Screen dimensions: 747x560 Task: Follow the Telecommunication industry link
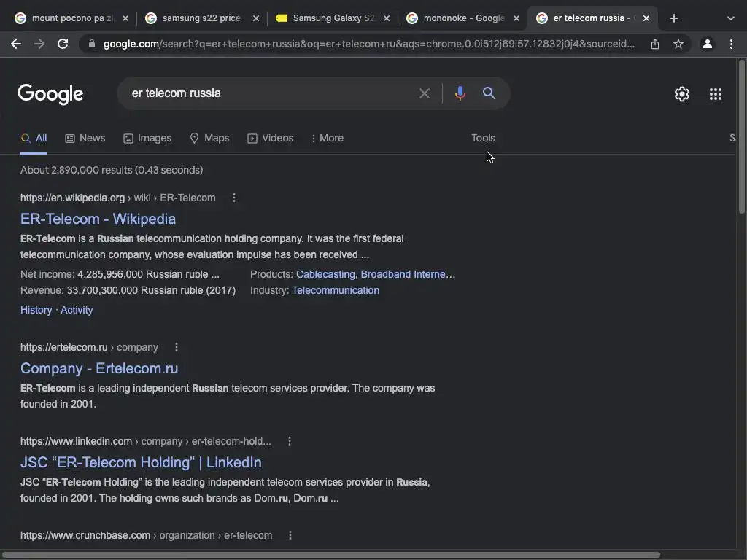coord(336,290)
